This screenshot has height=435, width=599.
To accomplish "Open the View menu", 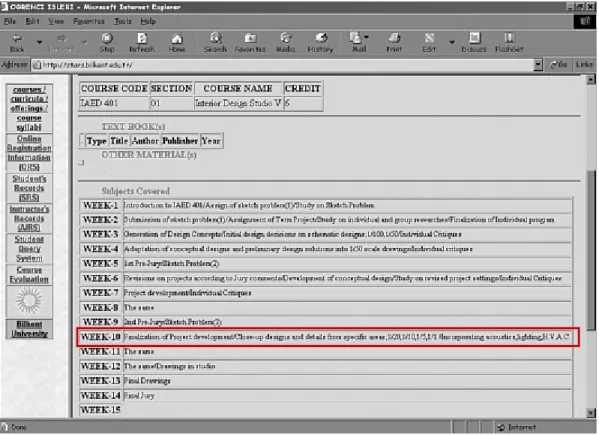I will tap(56, 21).
